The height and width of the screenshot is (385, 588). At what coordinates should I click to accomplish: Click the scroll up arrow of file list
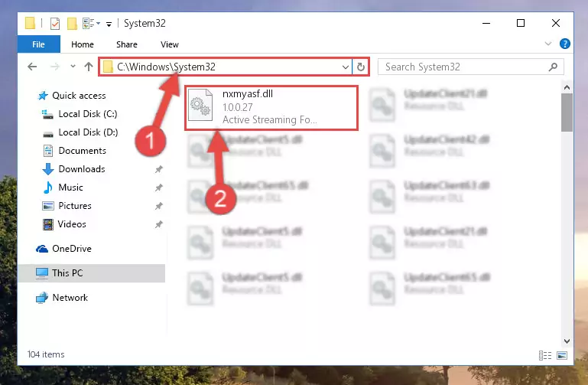pos(567,88)
